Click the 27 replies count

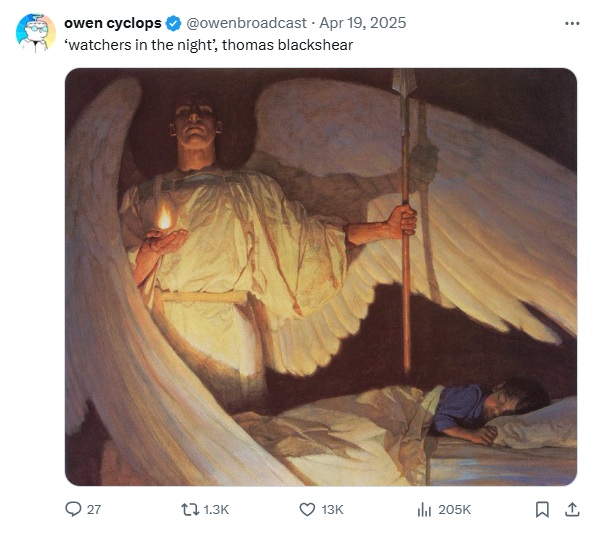(94, 509)
